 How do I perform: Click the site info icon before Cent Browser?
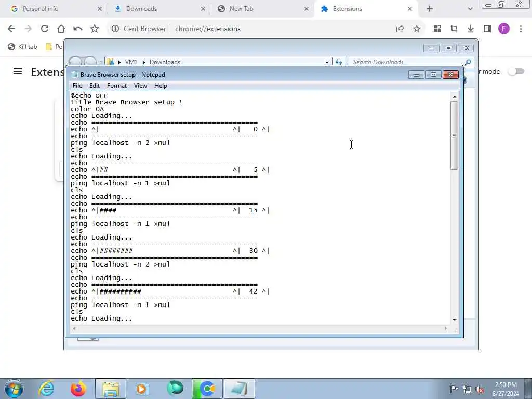115,29
